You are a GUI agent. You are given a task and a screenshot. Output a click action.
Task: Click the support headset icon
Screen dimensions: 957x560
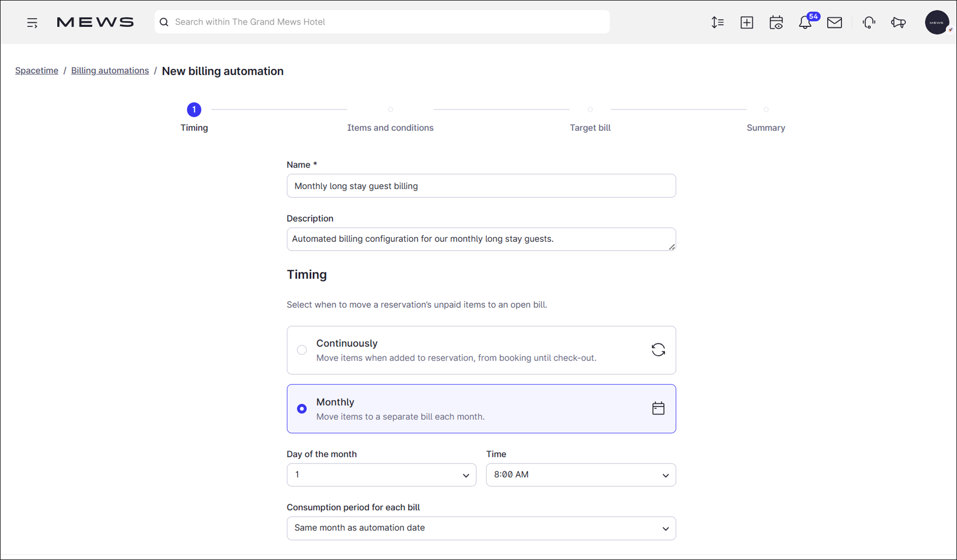[x=869, y=22]
